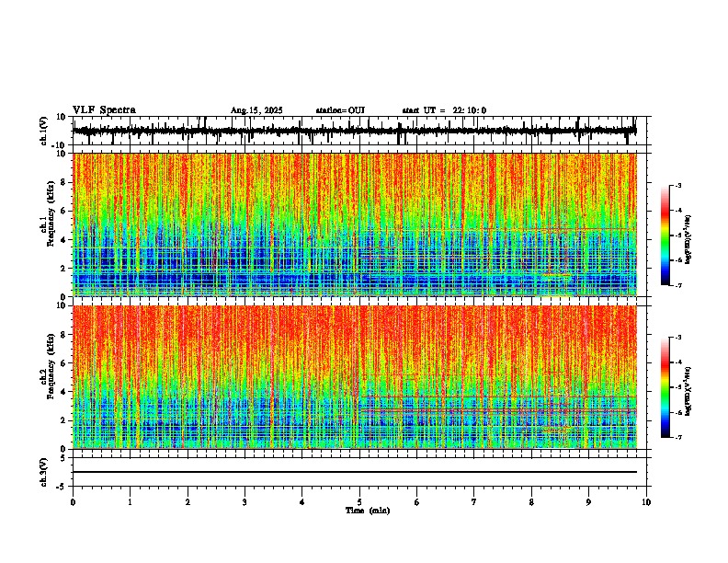Click the time axis tick label 6

(x=417, y=502)
